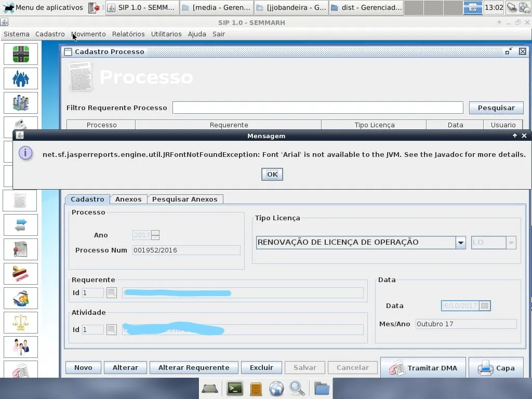The height and width of the screenshot is (399, 532).
Task: Open the Utilitarios menu
Action: click(x=166, y=34)
